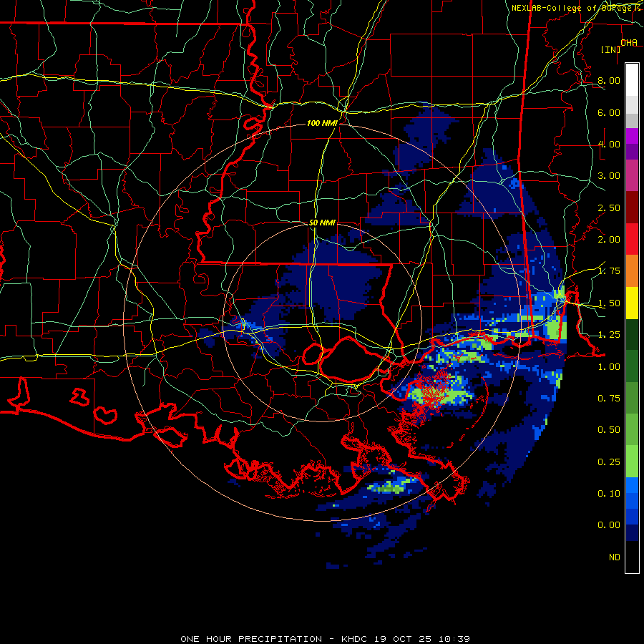Click the ND no-data legend label
This screenshot has height=644, width=644.
(x=615, y=557)
